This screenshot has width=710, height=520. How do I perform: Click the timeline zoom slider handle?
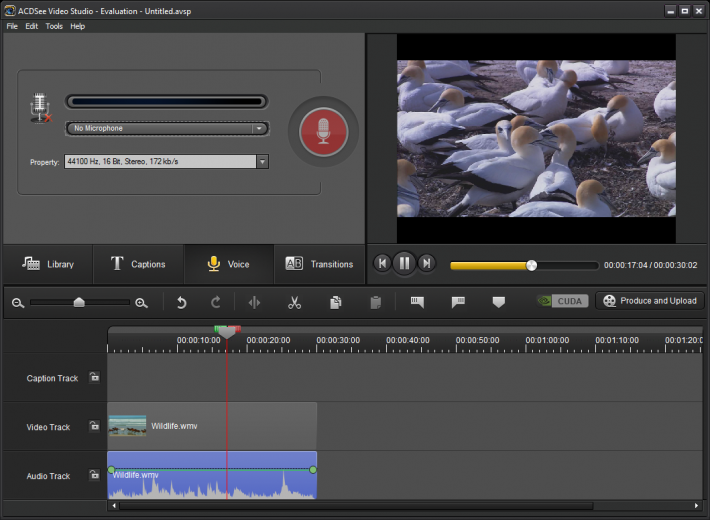tap(79, 302)
